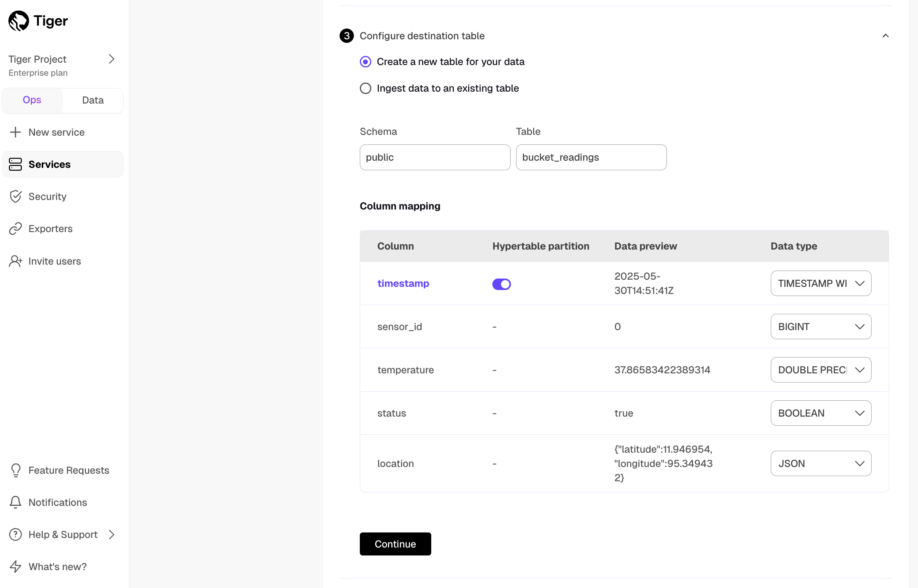Click the Tiger logo icon
918x588 pixels.
tap(19, 21)
